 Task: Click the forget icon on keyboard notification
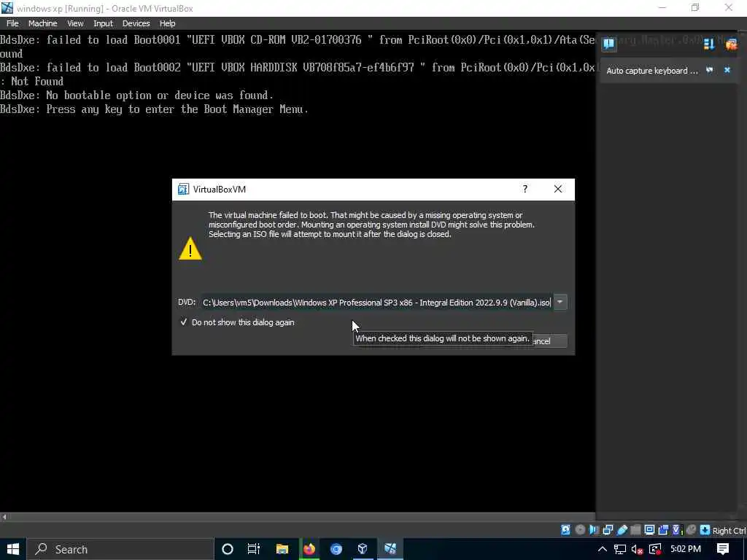pyautogui.click(x=709, y=70)
